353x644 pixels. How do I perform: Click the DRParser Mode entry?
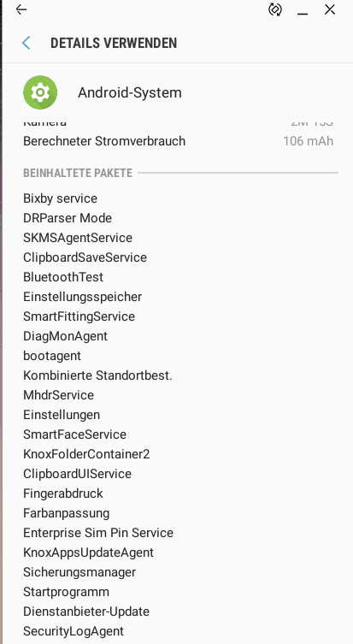coord(68,218)
